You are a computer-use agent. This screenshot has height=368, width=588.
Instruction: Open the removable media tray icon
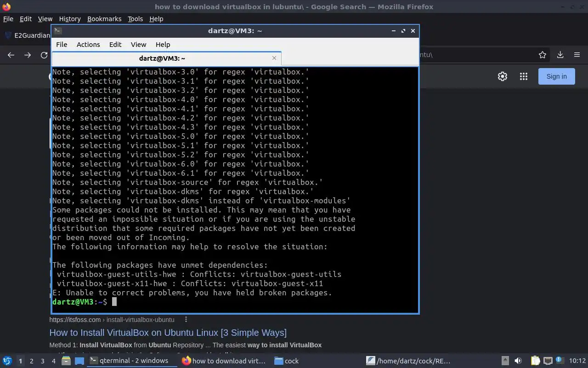point(505,361)
